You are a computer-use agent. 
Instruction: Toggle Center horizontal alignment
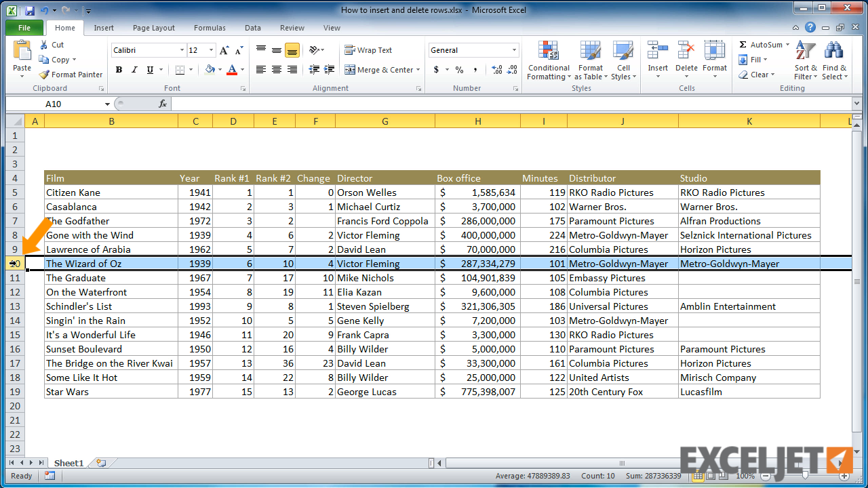[277, 70]
